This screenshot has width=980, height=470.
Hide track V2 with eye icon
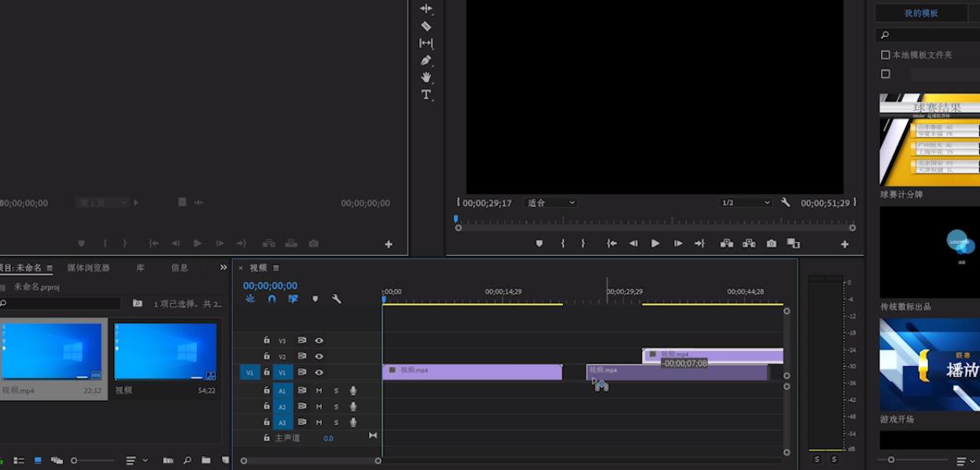pos(319,357)
